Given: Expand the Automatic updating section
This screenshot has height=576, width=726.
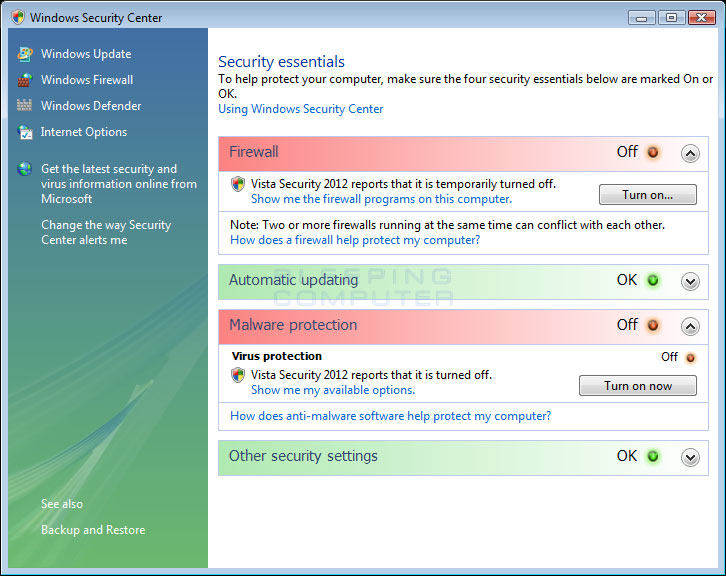Looking at the screenshot, I should point(690,282).
